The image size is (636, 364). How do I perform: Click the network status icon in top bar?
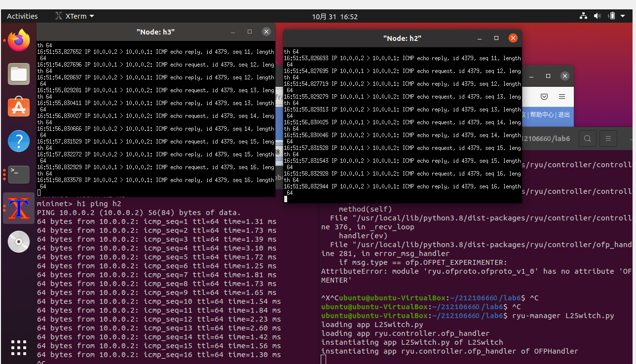(584, 16)
